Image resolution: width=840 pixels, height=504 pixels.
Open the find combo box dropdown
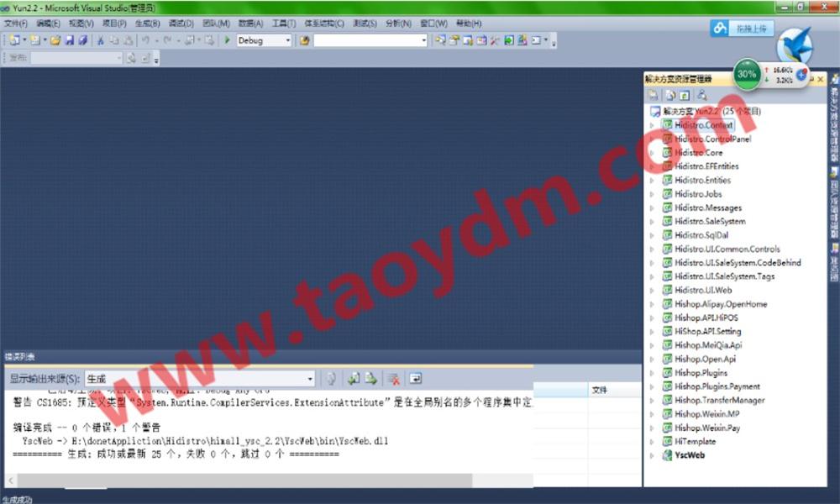tap(423, 40)
